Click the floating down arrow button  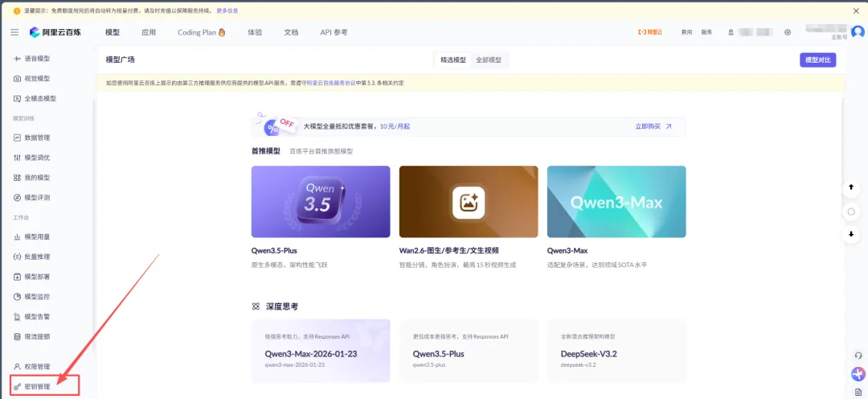tap(851, 234)
